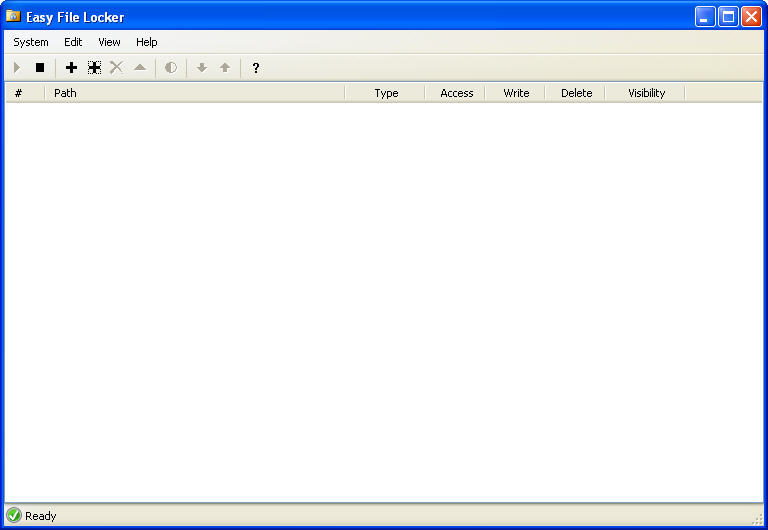Click the half-circle Set Password icon
768x530 pixels.
click(171, 68)
